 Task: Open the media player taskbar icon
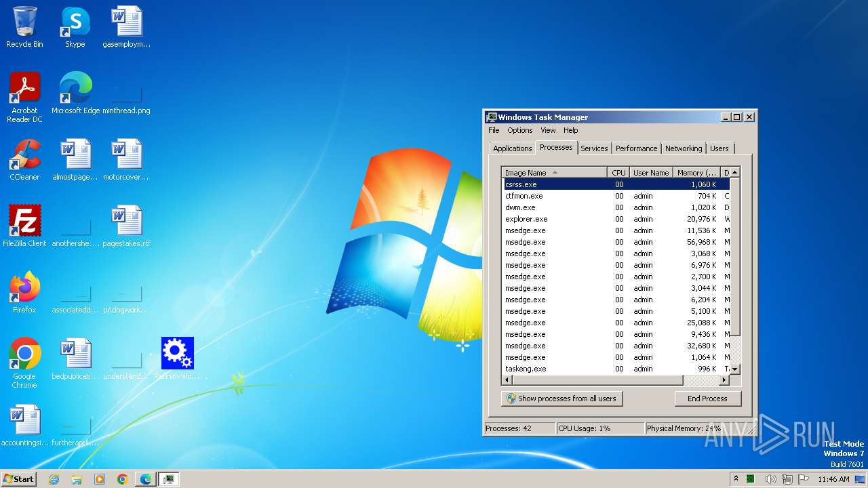pos(100,479)
